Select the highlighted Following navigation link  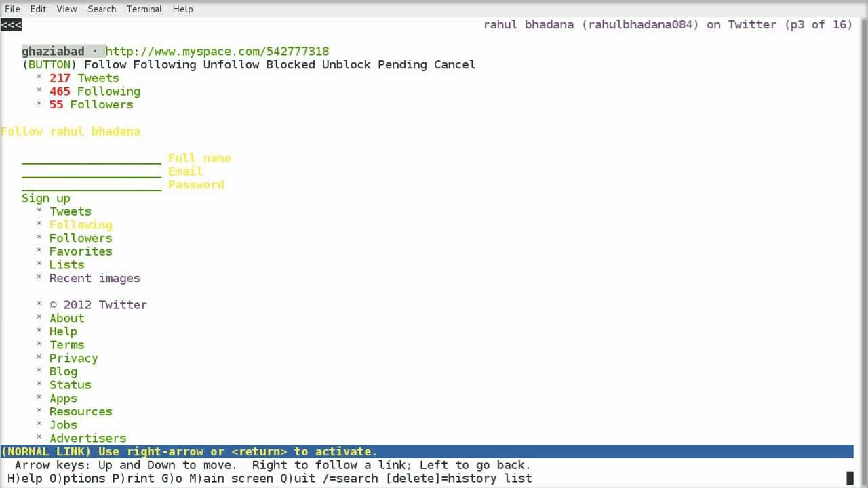(81, 225)
